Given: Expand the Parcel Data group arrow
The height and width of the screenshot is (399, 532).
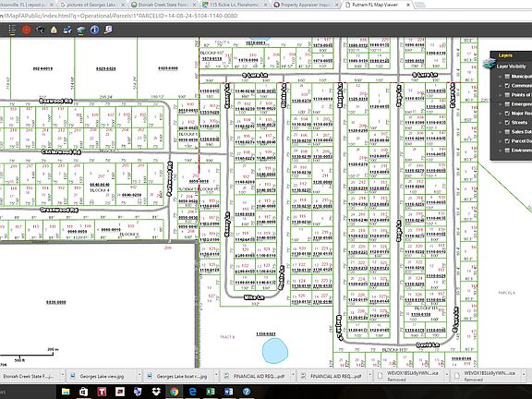Looking at the screenshot, I should click(500, 140).
